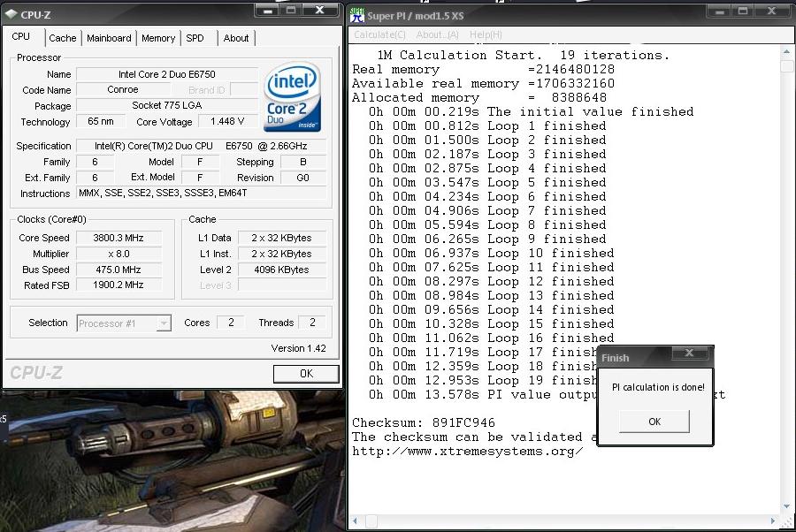
Task: Click the Level 2 cache value '4096 KBytes'
Action: click(282, 270)
